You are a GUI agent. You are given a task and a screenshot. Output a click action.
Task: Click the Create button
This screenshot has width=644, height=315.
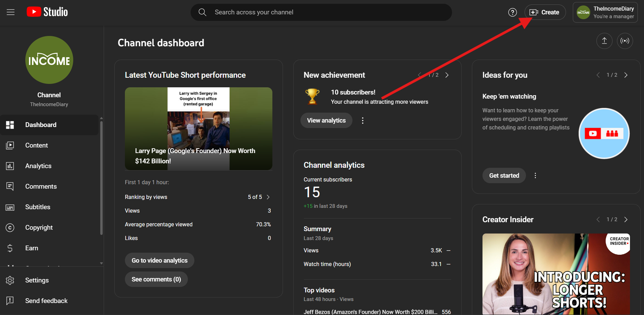545,12
